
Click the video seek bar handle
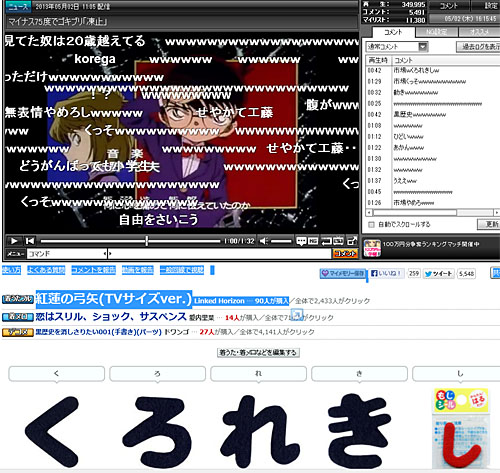tap(147, 241)
